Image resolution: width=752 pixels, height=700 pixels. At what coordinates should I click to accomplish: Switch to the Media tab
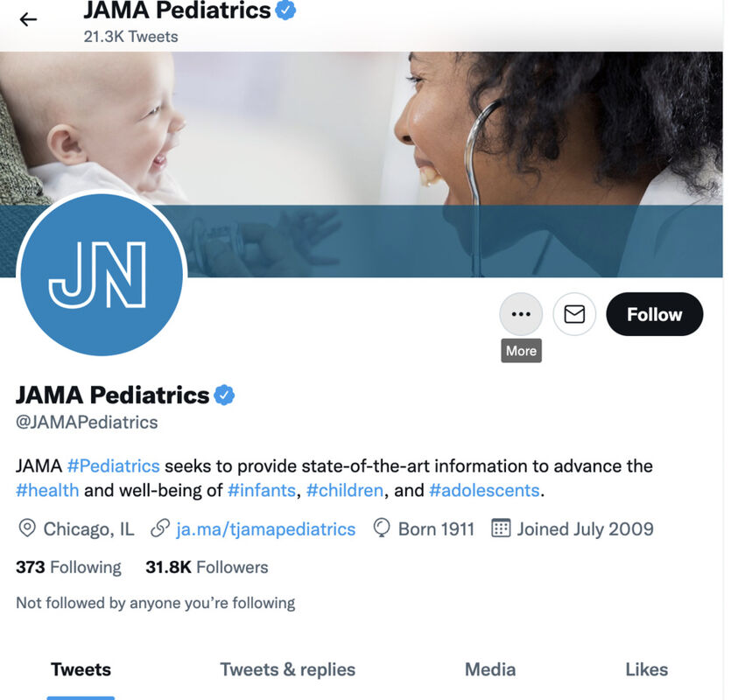click(490, 669)
